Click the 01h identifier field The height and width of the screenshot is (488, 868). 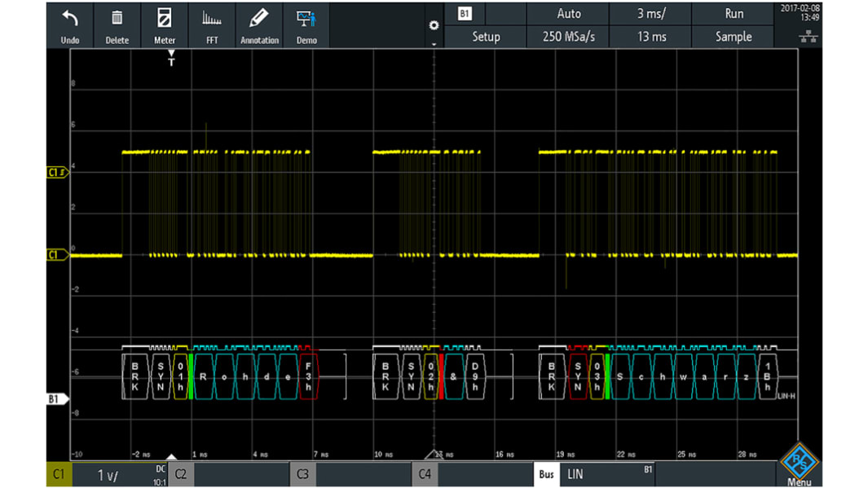coord(180,376)
